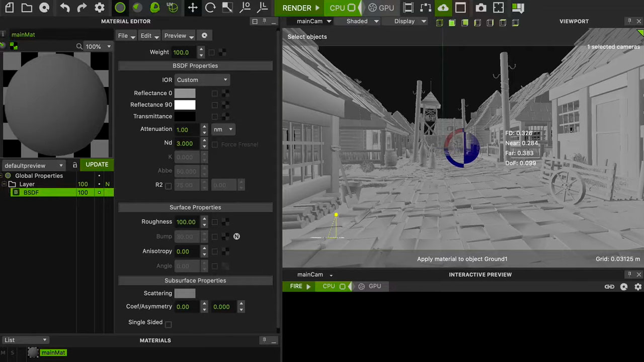The width and height of the screenshot is (644, 362).
Task: Click the UV sphere icon
Action: [172, 8]
